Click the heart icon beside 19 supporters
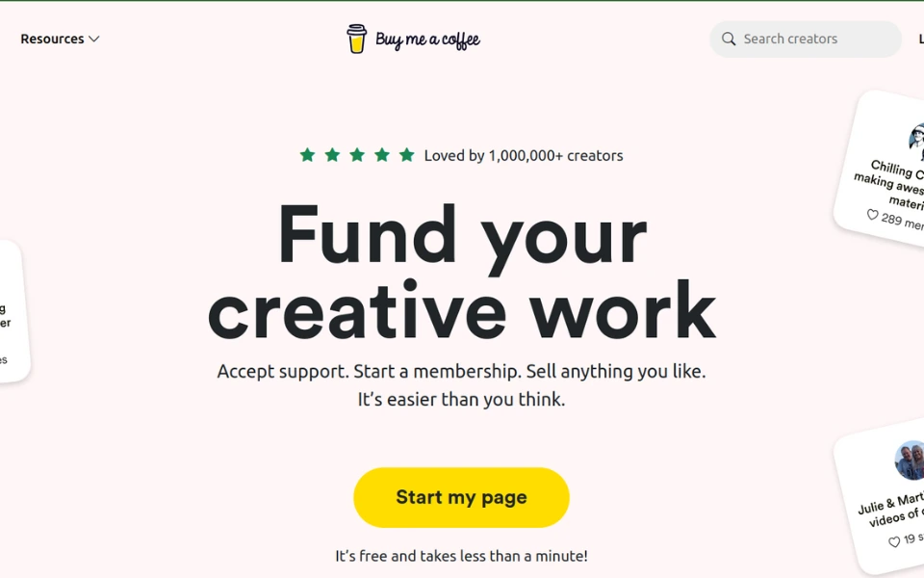The image size is (924, 578). pos(894,541)
